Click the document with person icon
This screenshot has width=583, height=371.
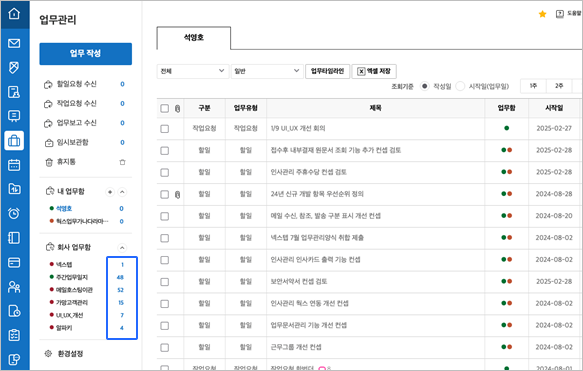coord(14,92)
